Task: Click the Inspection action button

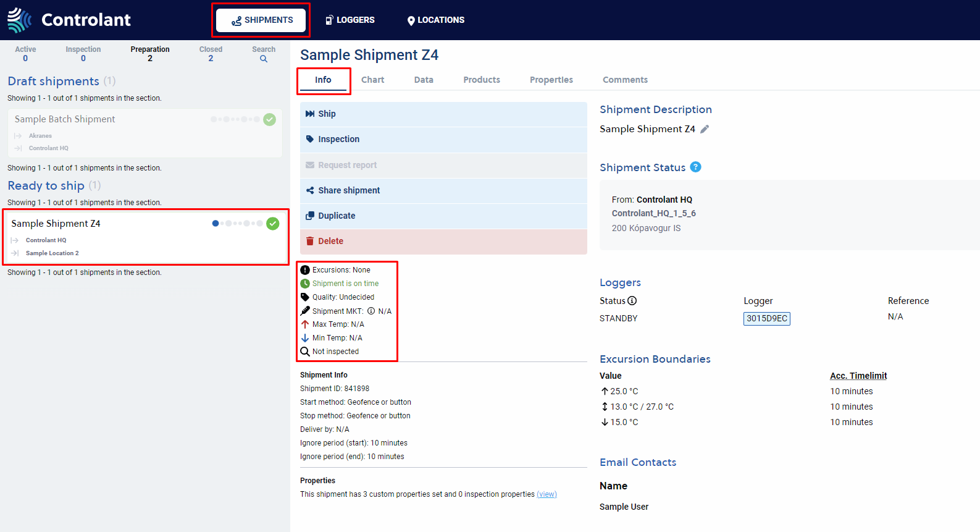Action: tap(443, 140)
